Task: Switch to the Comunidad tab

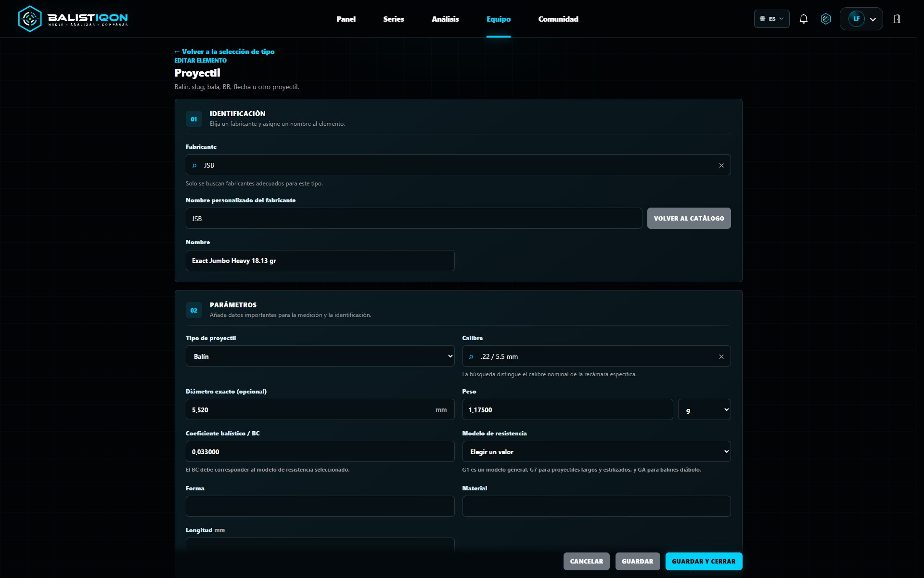Action: pos(558,19)
